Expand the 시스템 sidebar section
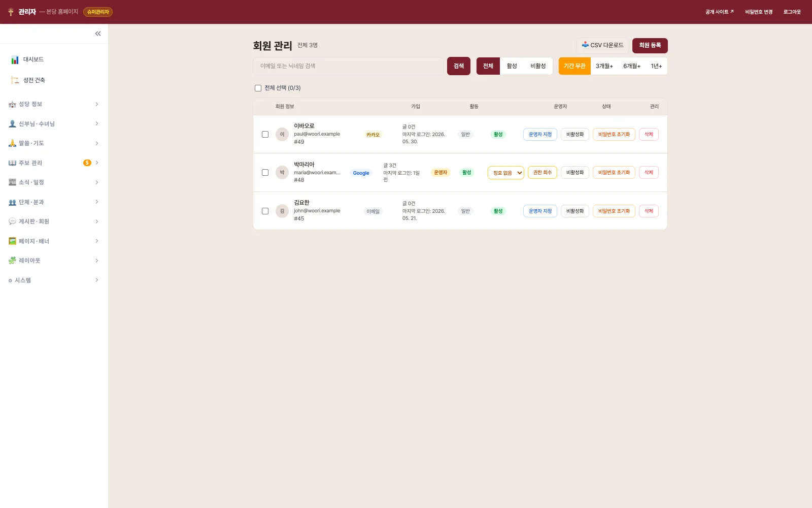The width and height of the screenshot is (812, 508). (54, 280)
